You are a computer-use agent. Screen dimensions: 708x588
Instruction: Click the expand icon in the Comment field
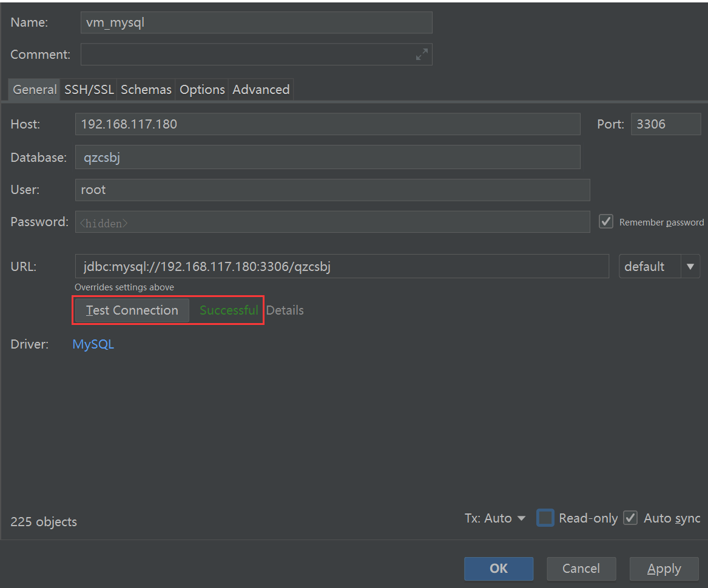[x=422, y=54]
